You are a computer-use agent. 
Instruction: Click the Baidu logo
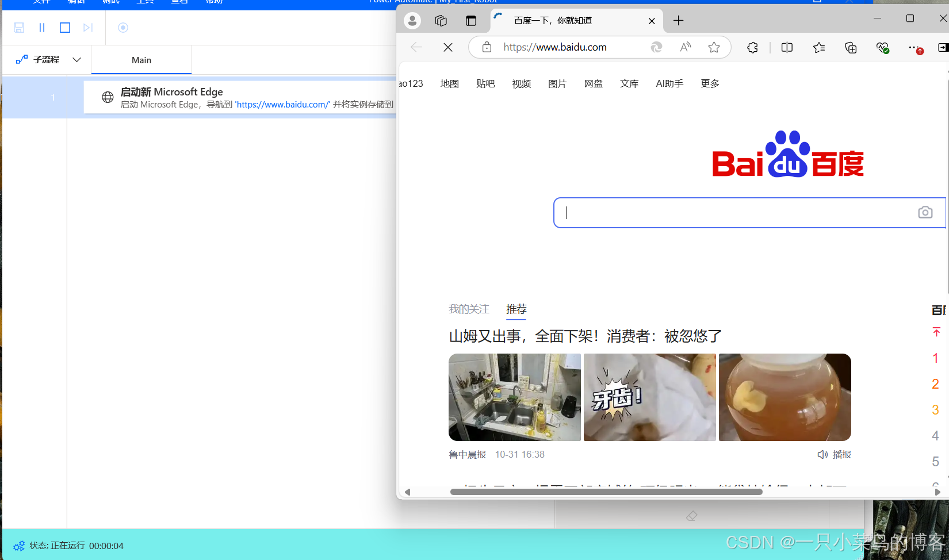coord(787,154)
